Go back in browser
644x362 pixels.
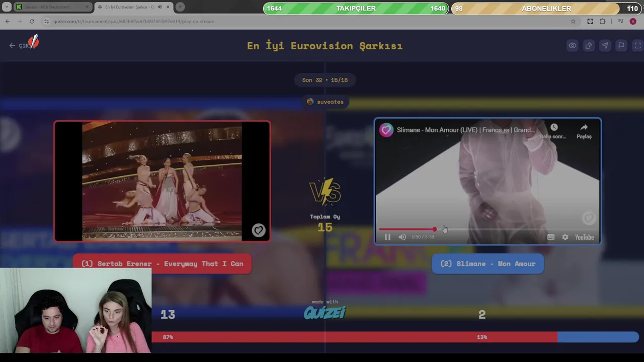pos(8,22)
